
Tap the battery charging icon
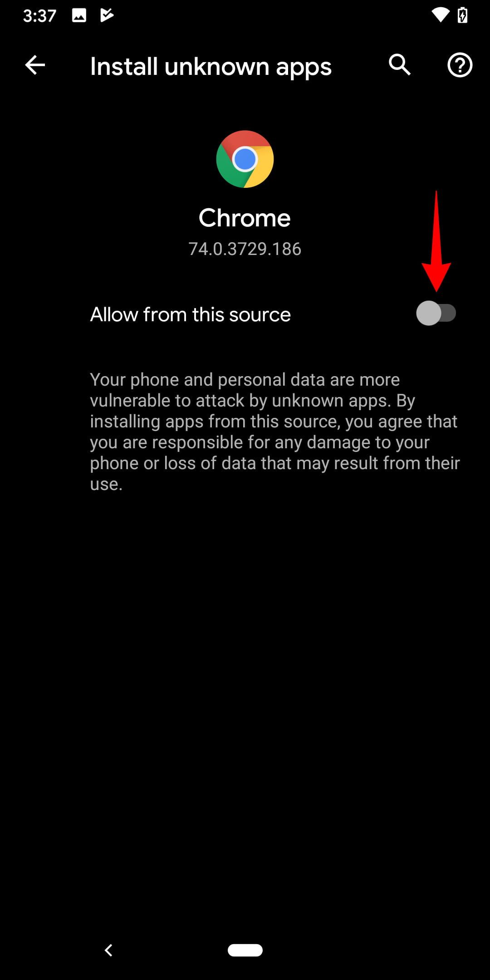463,15
